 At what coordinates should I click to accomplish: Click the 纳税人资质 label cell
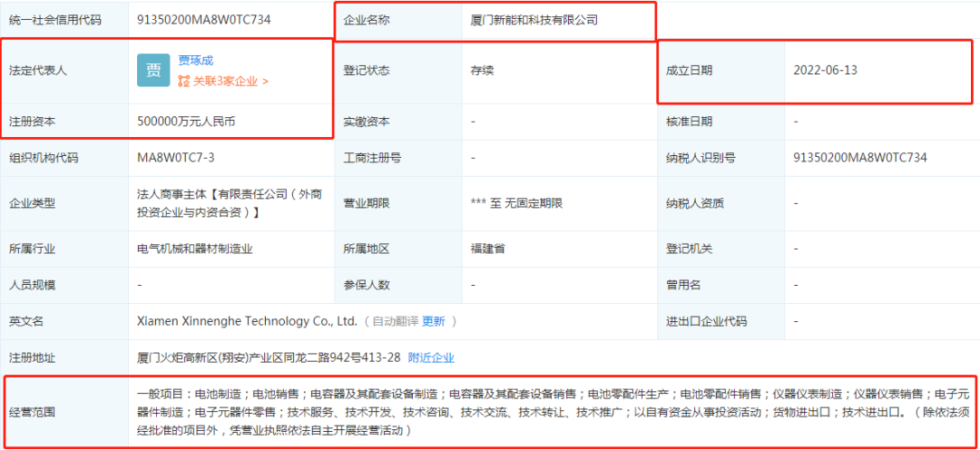721,203
